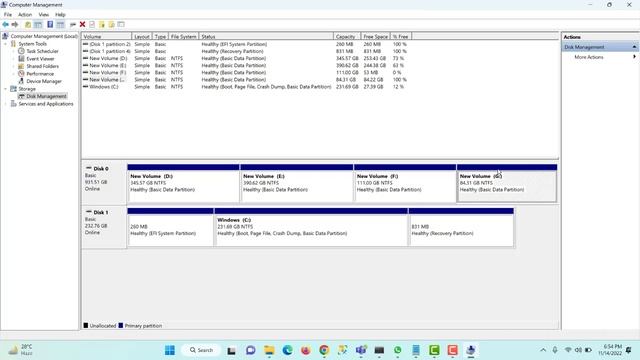Toggle Show/Hide Action Pane toolbar icon
Viewport: 640px width, 360px height.
coord(60,24)
